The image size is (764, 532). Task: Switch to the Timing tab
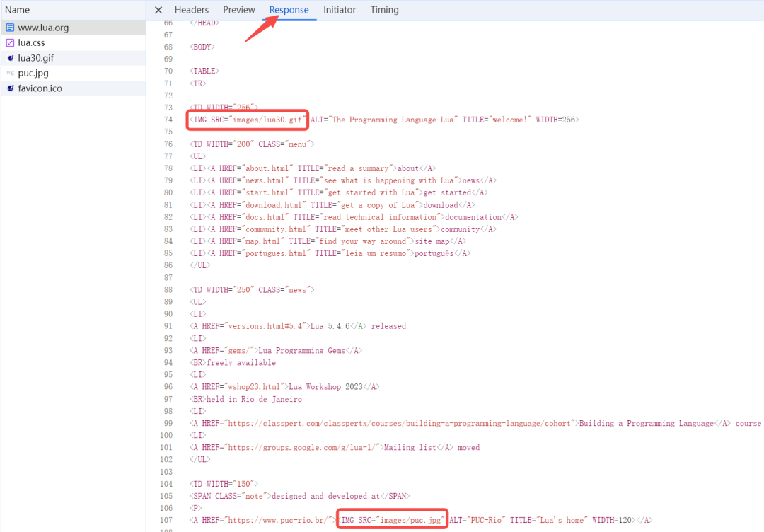[384, 10]
